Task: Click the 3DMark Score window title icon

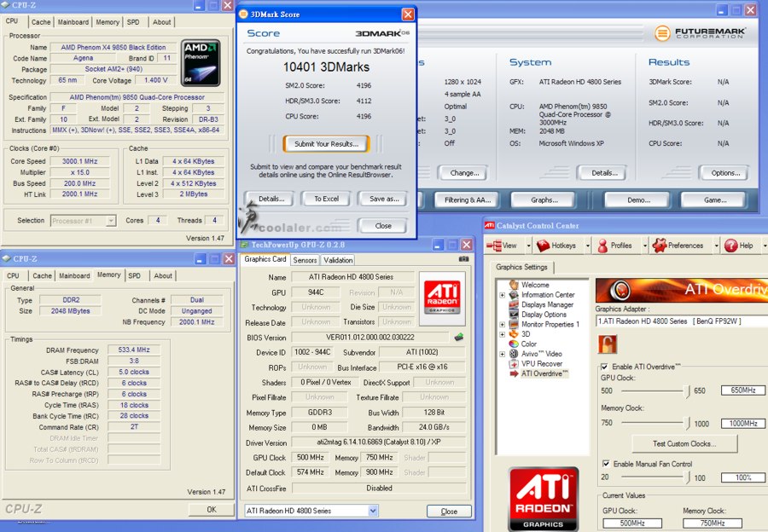Action: (x=243, y=14)
